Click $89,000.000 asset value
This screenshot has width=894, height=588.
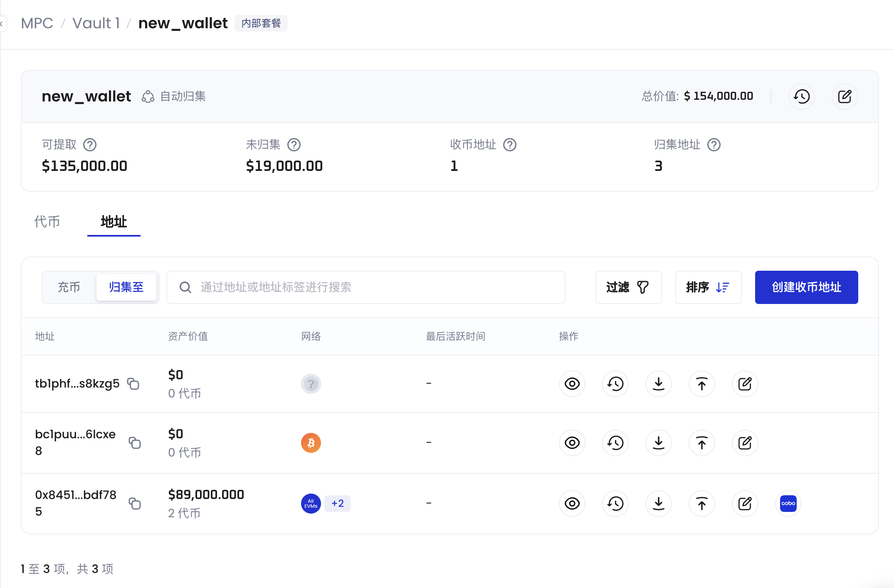click(x=206, y=494)
